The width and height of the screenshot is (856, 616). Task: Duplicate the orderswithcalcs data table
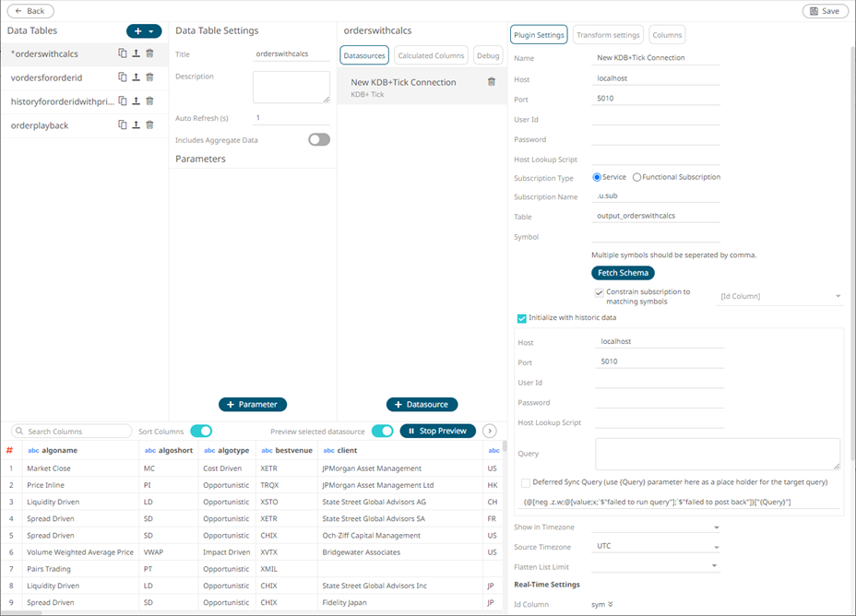coord(123,53)
